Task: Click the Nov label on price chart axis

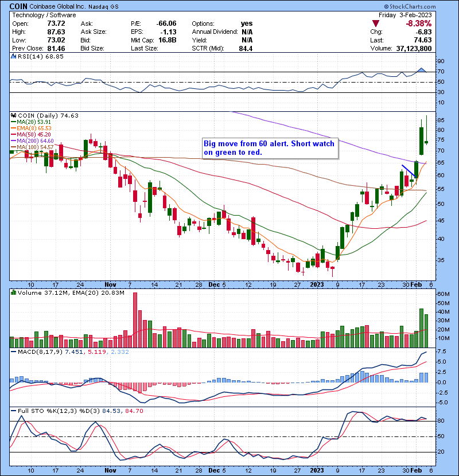Action: (x=110, y=285)
